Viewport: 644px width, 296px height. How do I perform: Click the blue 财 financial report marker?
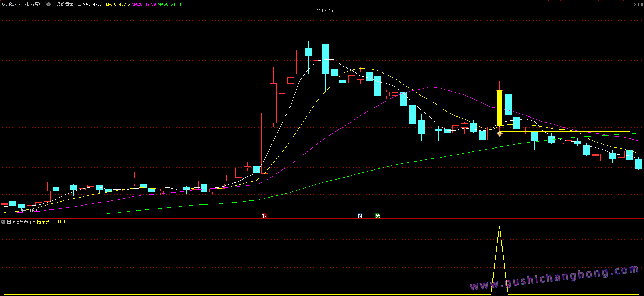tap(360, 216)
